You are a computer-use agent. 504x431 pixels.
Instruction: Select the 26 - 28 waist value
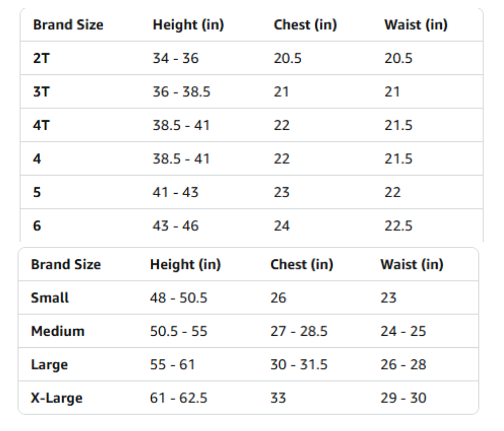(403, 365)
